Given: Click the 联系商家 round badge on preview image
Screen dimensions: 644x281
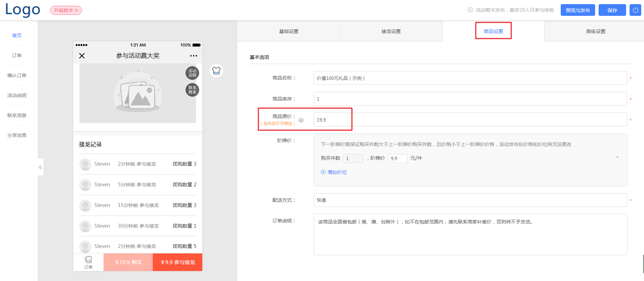Looking at the screenshot, I should 192,90.
